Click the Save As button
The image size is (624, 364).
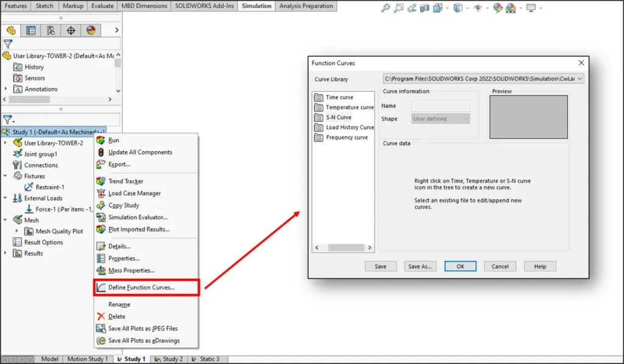[x=419, y=266]
